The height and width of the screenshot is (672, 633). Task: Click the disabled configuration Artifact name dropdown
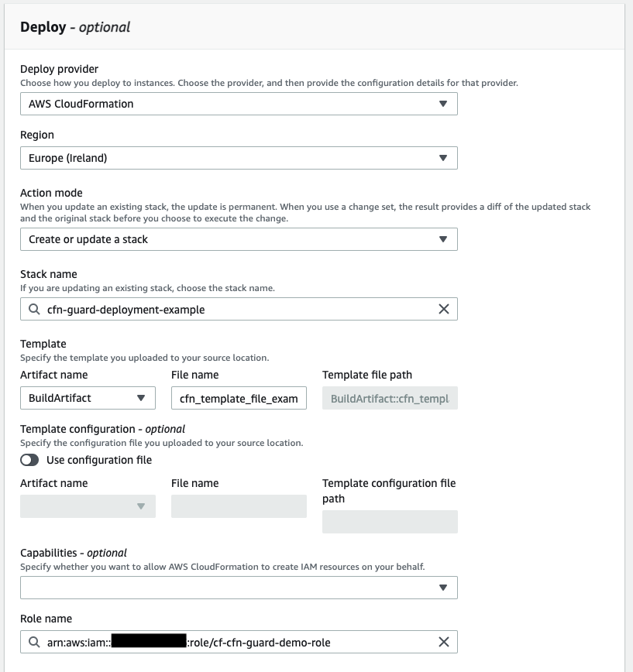point(88,506)
